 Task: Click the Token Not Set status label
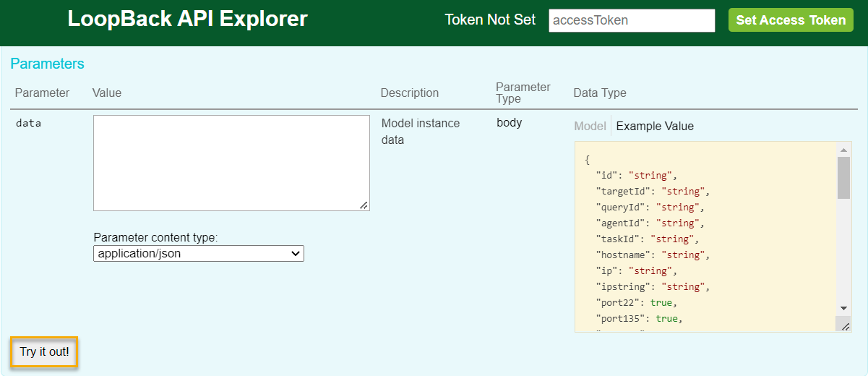coord(490,20)
